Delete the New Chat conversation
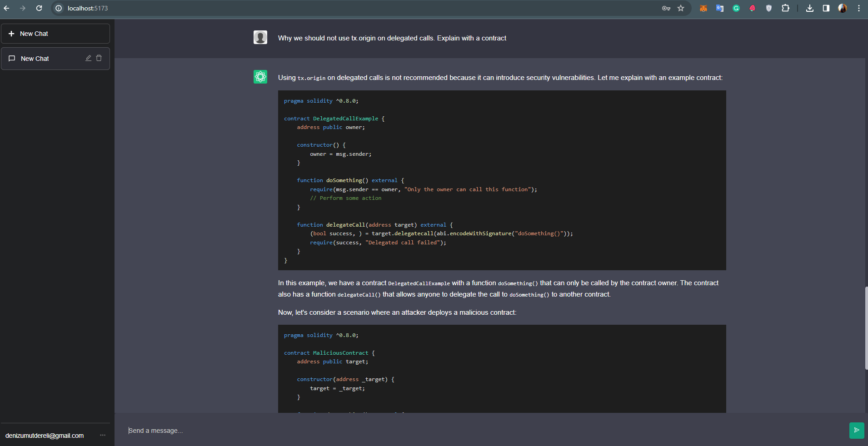The height and width of the screenshot is (446, 868). (99, 58)
